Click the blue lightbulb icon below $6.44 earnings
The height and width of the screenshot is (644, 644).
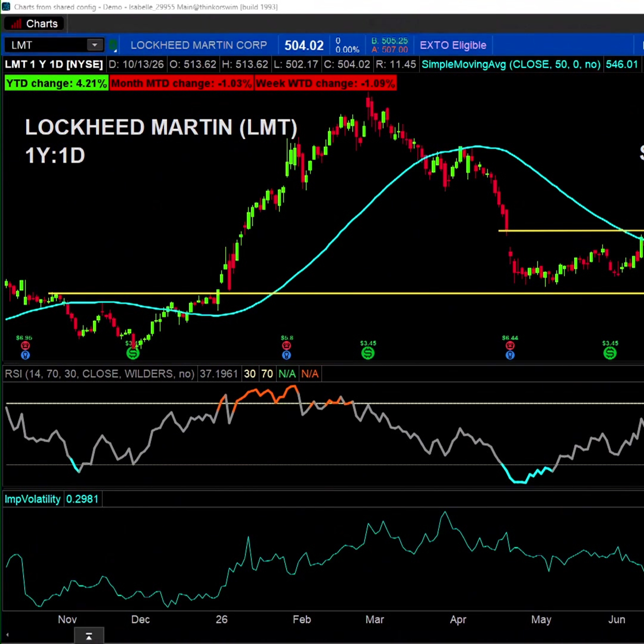click(x=510, y=355)
